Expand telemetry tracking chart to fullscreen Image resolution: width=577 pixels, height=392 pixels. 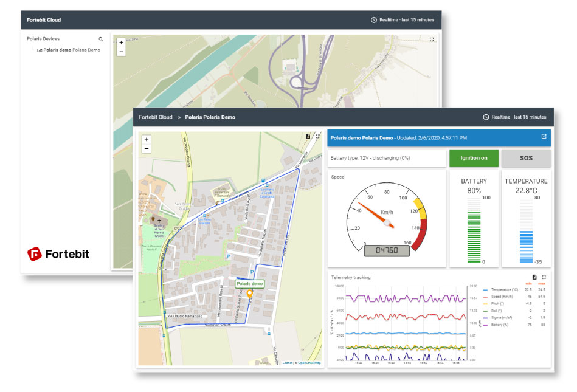544,277
